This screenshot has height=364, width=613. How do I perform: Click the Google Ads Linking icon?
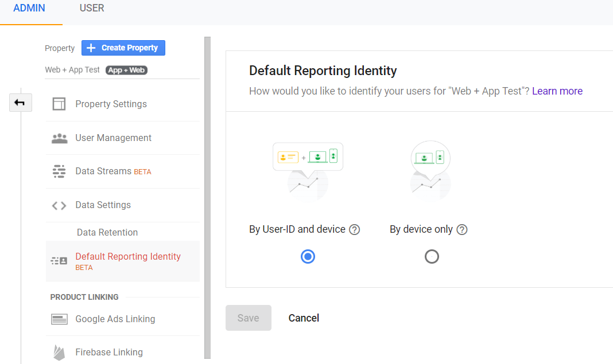click(x=59, y=319)
